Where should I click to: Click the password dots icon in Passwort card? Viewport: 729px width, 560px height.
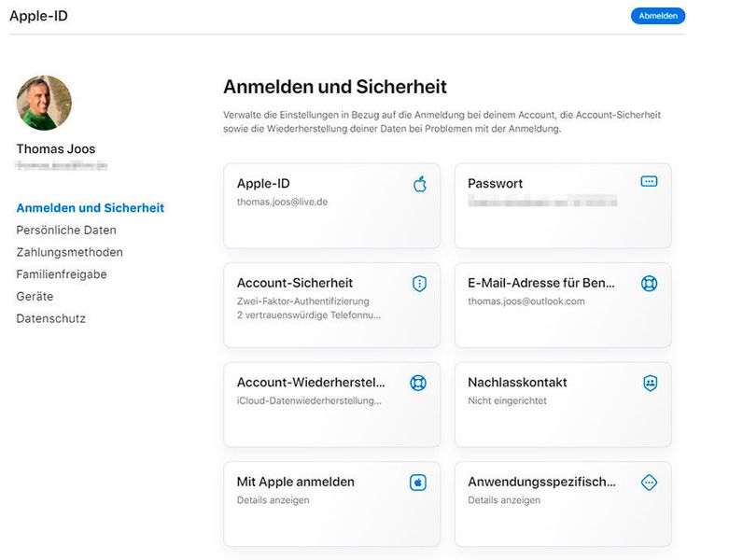click(649, 181)
